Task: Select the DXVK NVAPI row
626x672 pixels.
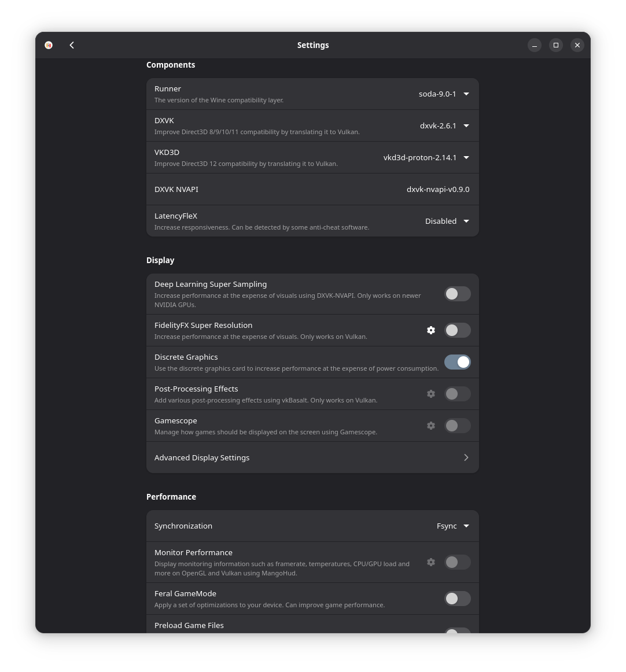Action: pos(312,189)
